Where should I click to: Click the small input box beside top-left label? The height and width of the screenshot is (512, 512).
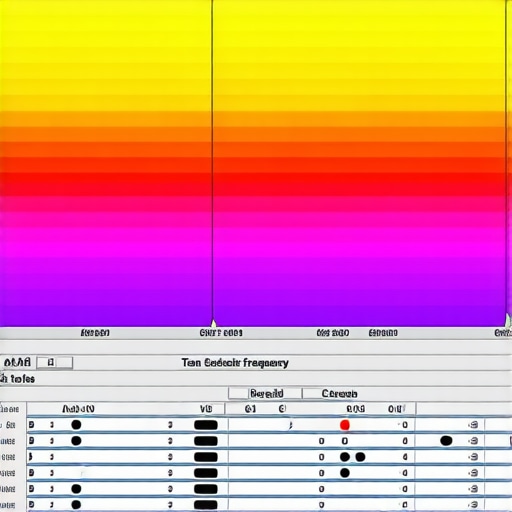coord(55,362)
